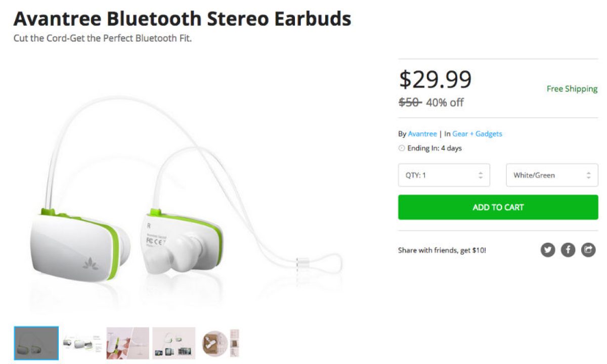Image resolution: width=607 pixels, height=364 pixels.
Task: View the fourth thumbnail with devices
Action: (174, 343)
